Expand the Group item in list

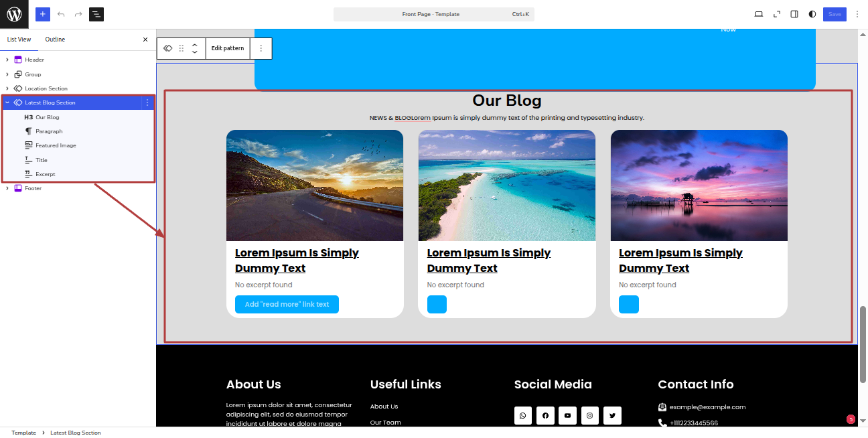point(7,74)
